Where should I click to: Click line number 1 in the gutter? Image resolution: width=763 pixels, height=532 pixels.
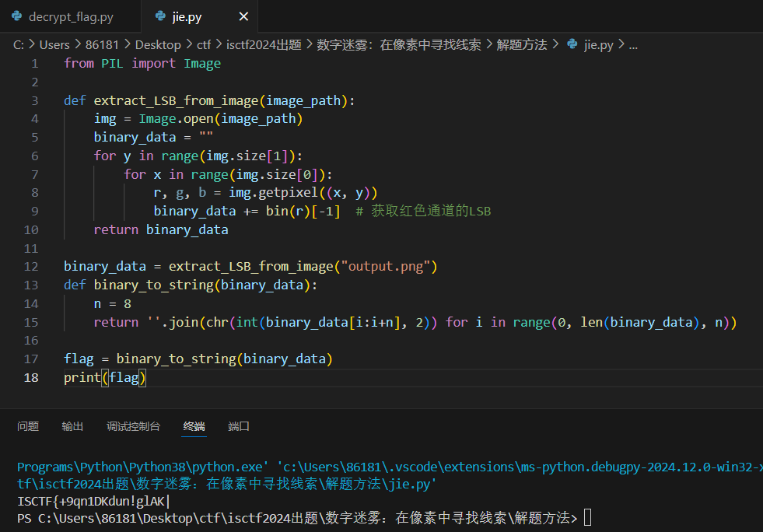[x=34, y=64]
